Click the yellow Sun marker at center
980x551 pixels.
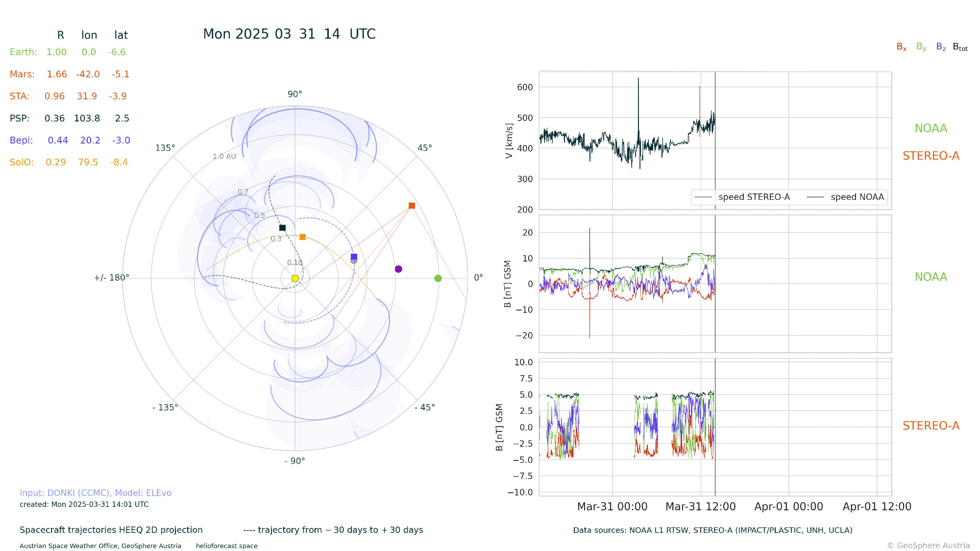tap(295, 278)
